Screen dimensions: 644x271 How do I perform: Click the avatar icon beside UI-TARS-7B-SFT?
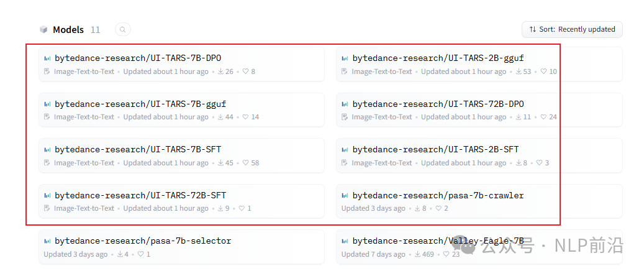click(x=47, y=150)
